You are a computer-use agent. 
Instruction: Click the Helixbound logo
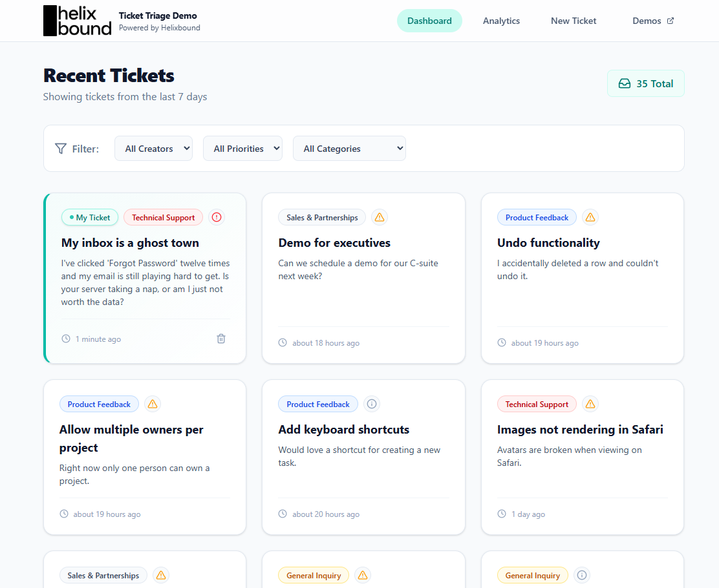[x=77, y=21]
